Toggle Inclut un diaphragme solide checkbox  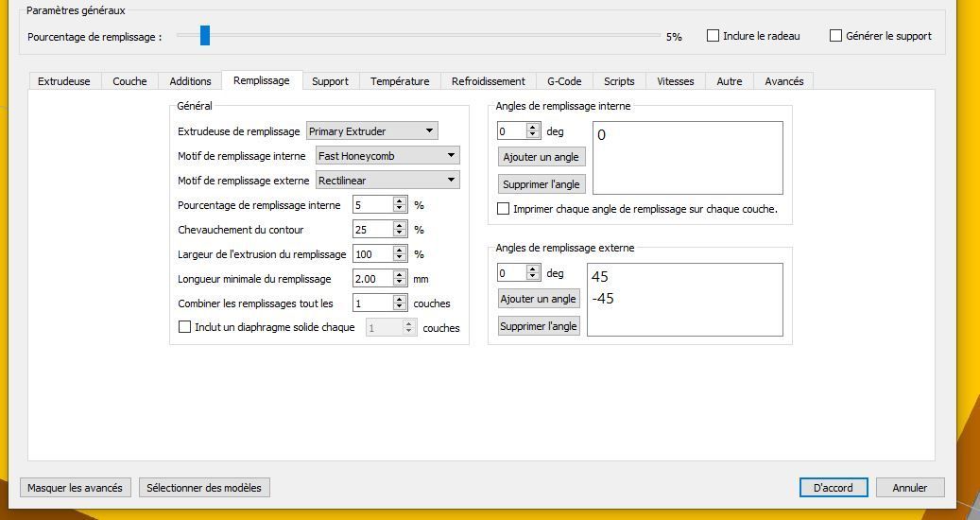[185, 327]
